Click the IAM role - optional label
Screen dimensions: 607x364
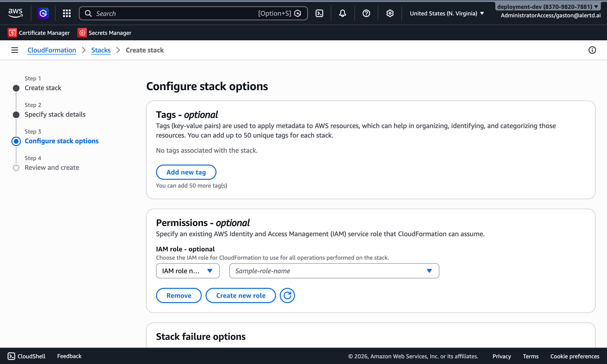(185, 249)
